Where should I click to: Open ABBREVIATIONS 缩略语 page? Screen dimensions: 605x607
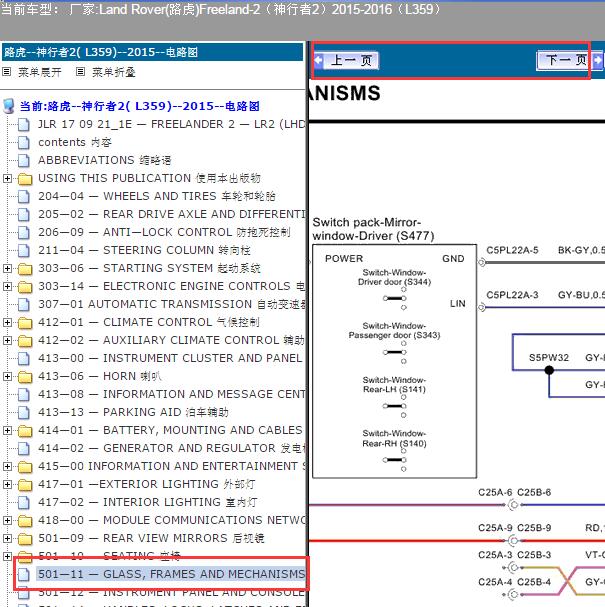tap(105, 160)
